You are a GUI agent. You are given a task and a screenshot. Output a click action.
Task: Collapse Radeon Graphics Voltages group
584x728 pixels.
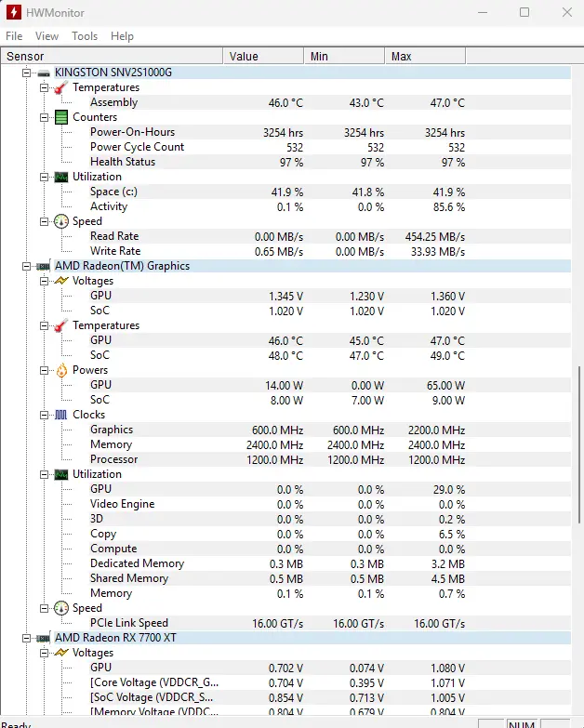[44, 281]
